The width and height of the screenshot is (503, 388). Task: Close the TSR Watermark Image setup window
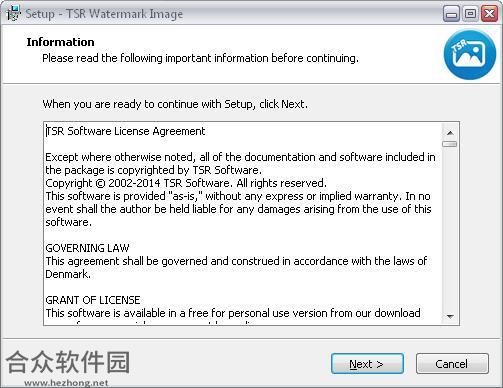click(489, 14)
